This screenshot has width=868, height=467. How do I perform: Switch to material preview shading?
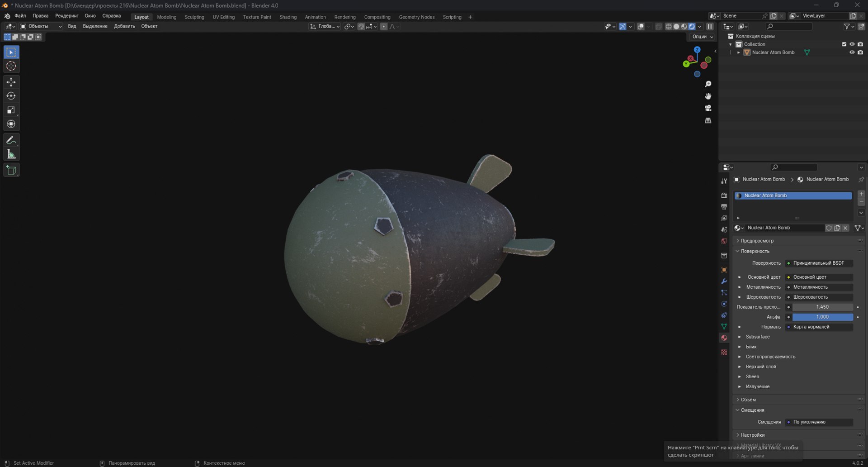tap(684, 27)
